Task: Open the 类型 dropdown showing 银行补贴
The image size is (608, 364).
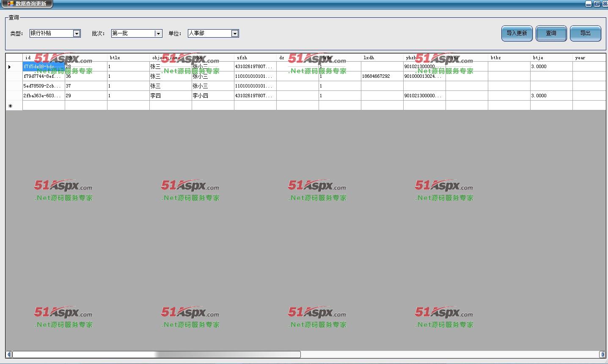Action: click(77, 33)
